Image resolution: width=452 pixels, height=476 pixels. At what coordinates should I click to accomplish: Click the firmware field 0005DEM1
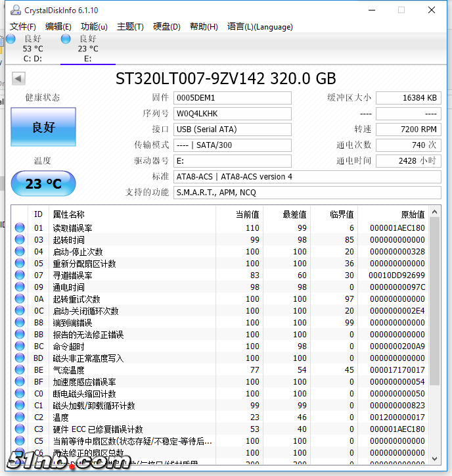[233, 98]
